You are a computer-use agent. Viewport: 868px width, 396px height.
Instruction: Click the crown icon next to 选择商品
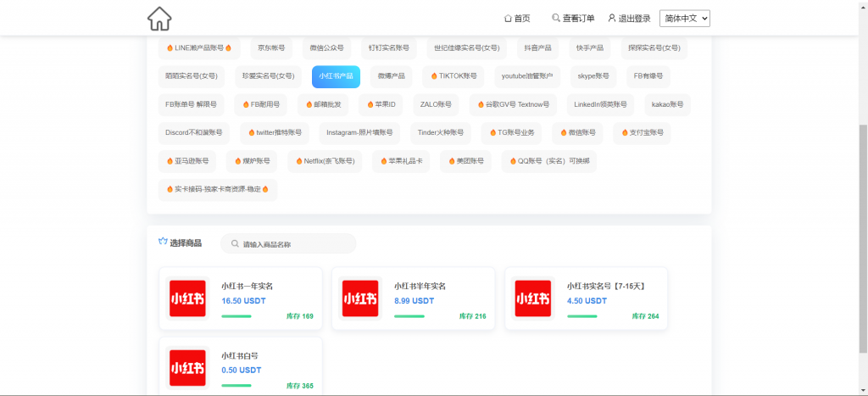pos(163,241)
